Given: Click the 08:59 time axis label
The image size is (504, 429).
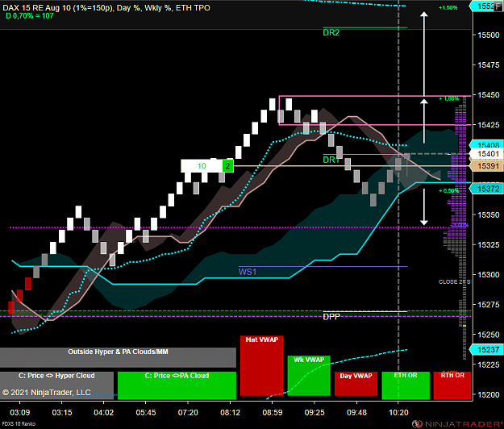Looking at the screenshot, I should 273,412.
